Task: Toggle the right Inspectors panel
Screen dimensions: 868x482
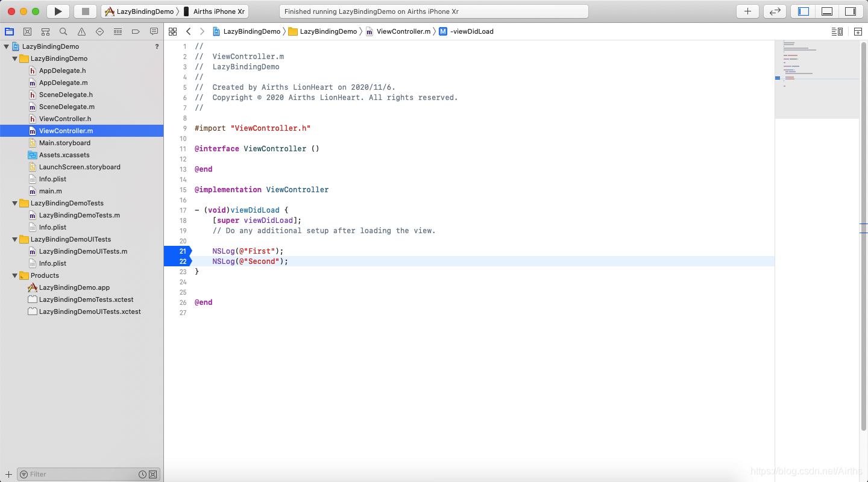Action: [x=851, y=11]
